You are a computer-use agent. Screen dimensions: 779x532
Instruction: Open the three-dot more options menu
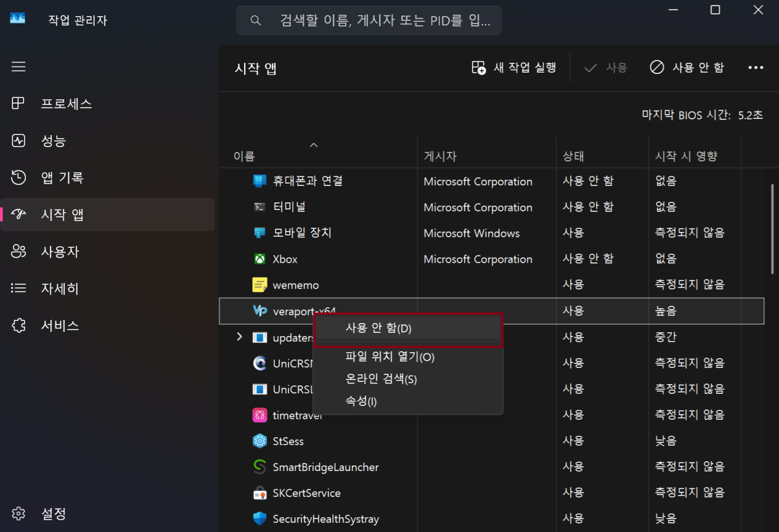coord(756,67)
